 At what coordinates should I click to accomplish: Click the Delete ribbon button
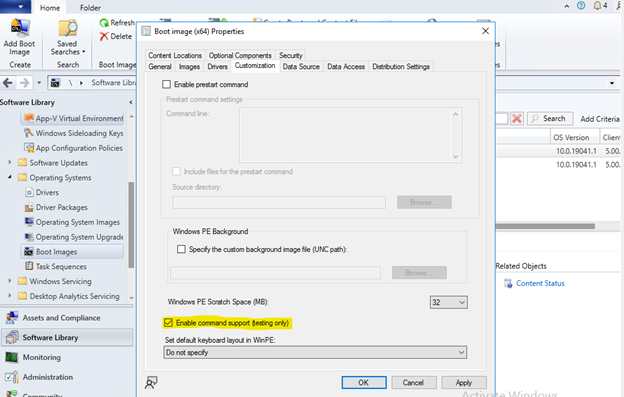[x=116, y=36]
